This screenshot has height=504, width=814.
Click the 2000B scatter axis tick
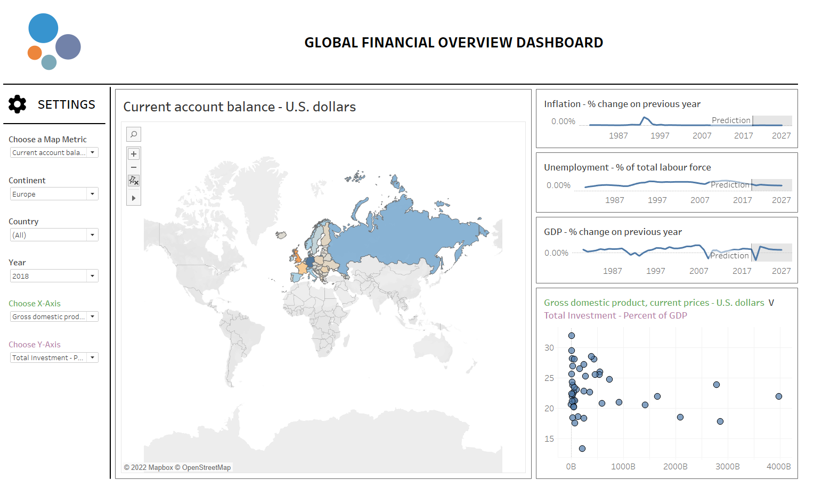click(675, 467)
